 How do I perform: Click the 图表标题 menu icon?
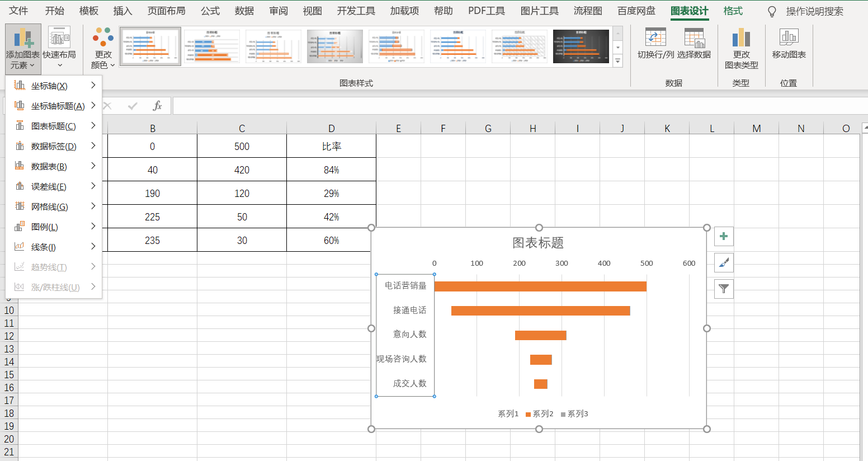pyautogui.click(x=20, y=126)
